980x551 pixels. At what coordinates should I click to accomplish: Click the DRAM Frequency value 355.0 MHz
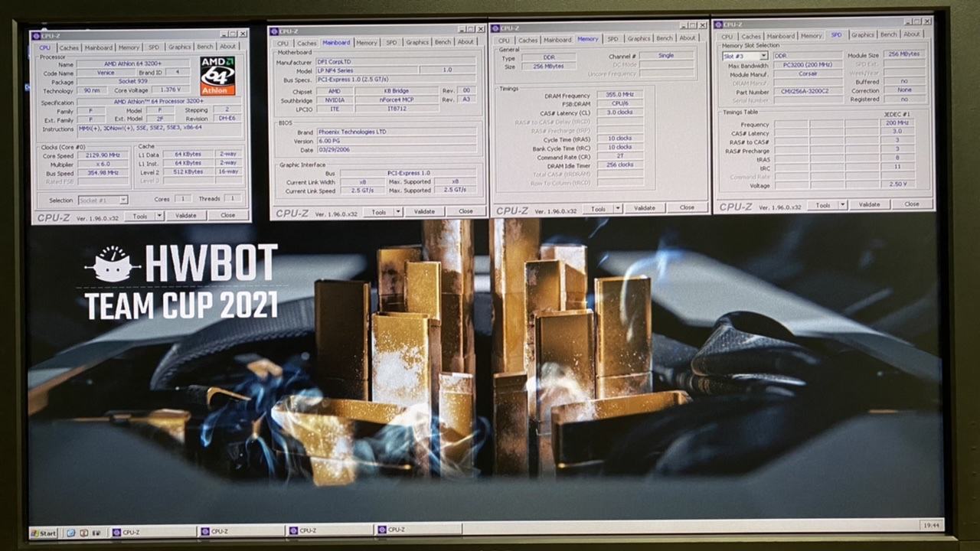[619, 95]
